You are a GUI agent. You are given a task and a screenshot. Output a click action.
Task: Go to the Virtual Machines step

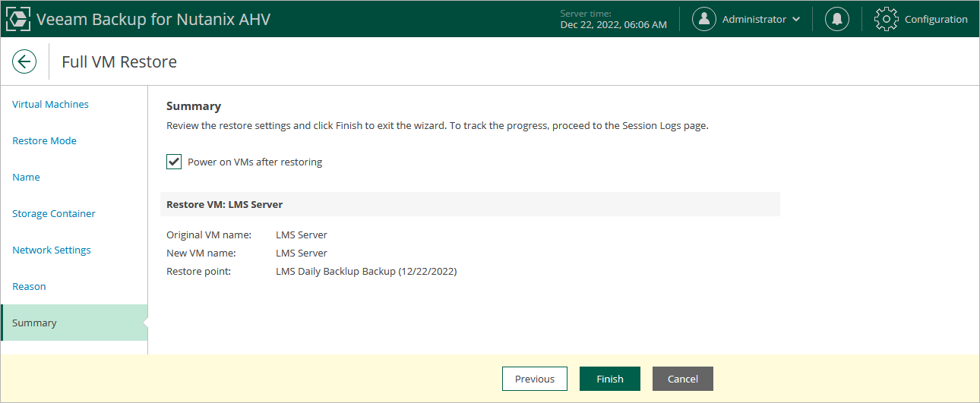(x=50, y=105)
